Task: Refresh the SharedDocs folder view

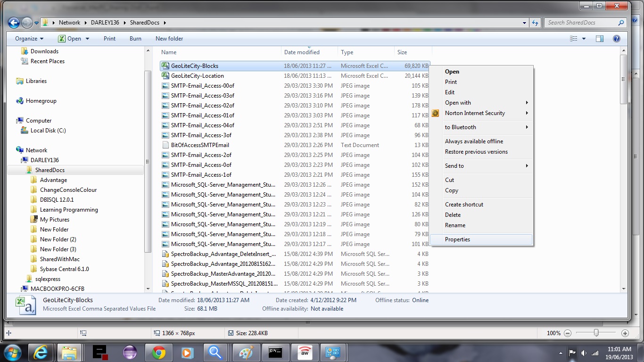Action: (x=535, y=23)
